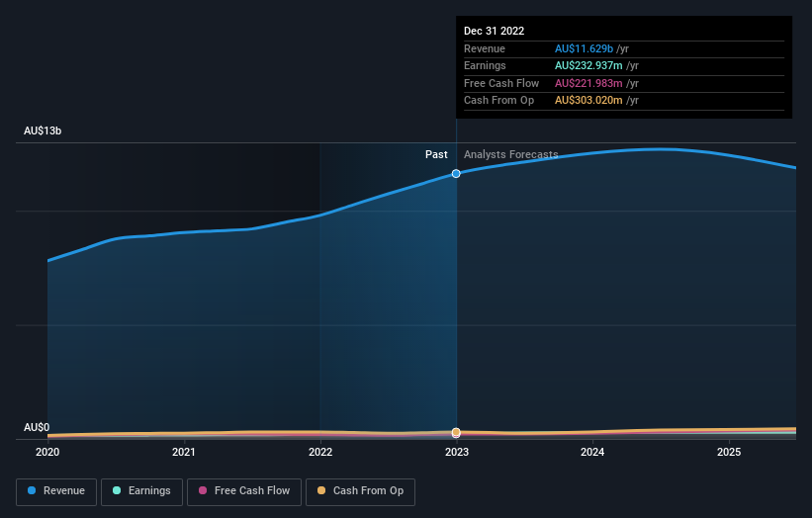This screenshot has width=812, height=518.
Task: Click the Past label on chart
Action: click(x=436, y=154)
